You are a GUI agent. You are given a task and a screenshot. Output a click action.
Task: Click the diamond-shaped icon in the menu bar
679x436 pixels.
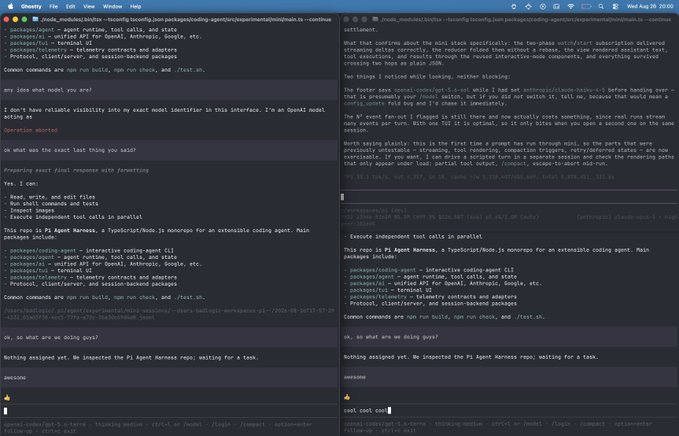528,6
